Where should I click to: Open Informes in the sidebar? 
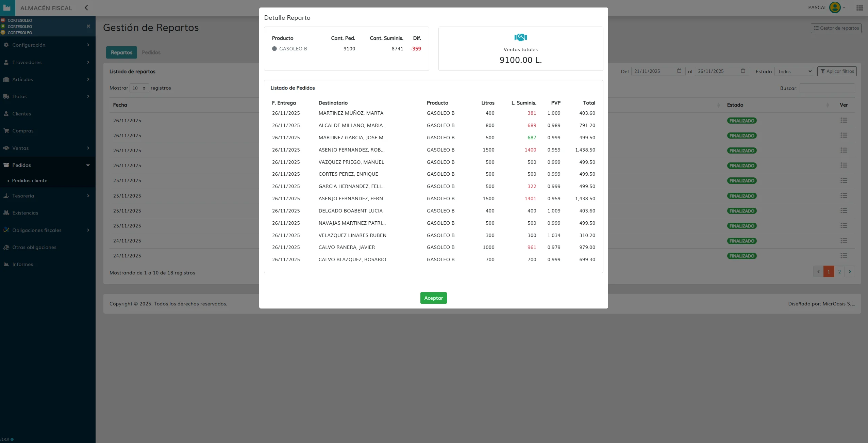[48, 264]
